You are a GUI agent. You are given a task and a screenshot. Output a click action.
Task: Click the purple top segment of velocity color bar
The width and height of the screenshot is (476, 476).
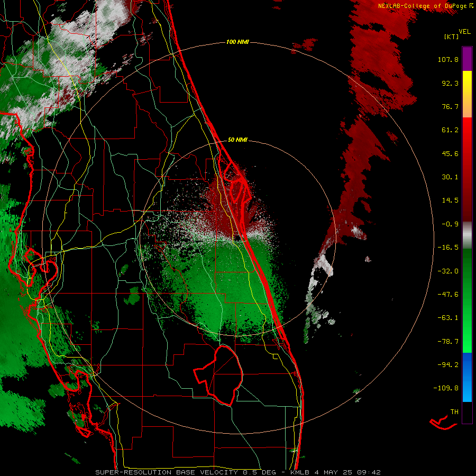click(467, 59)
